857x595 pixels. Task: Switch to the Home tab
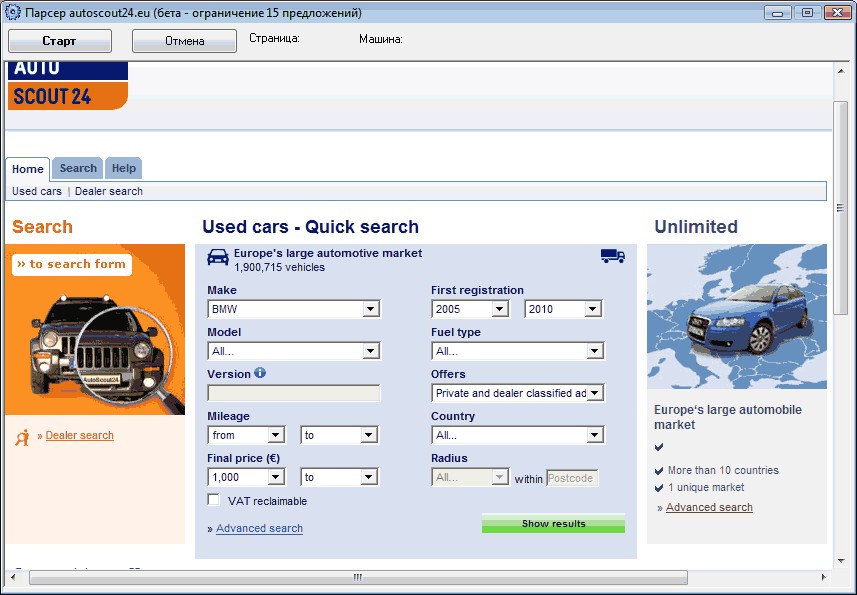click(27, 169)
